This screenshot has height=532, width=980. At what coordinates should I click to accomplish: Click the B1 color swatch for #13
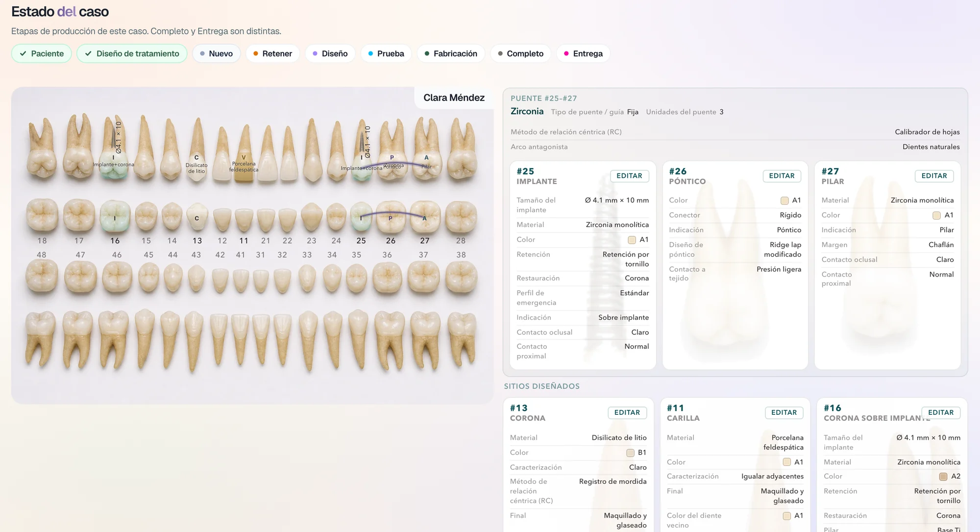point(631,453)
